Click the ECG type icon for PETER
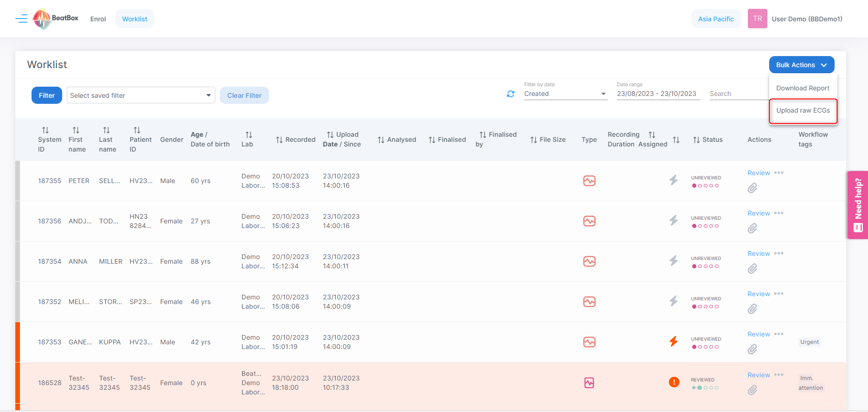This screenshot has width=868, height=412. [589, 181]
